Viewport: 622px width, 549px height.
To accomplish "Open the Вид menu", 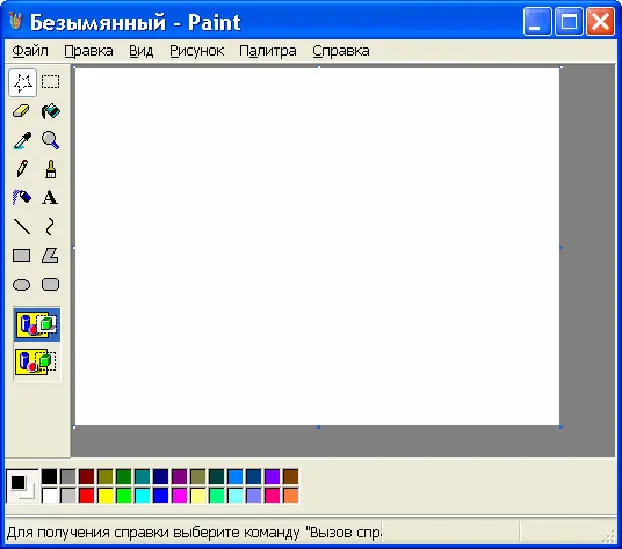I will click(x=141, y=51).
